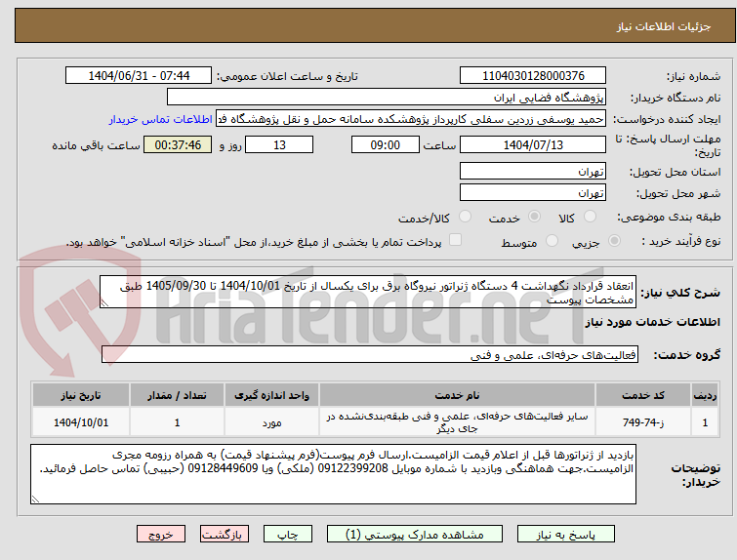Click the table date cell 1404/10/01
737x560 pixels.
point(81,422)
